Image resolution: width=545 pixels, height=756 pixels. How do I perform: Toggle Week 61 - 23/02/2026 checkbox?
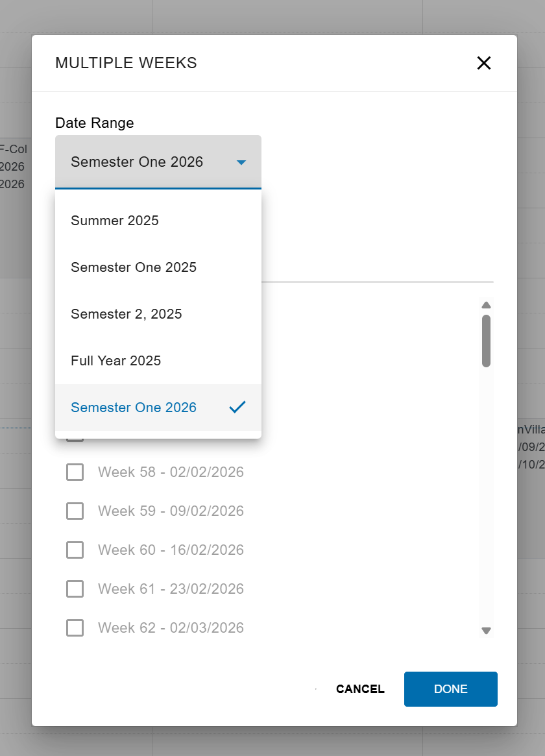(x=75, y=589)
